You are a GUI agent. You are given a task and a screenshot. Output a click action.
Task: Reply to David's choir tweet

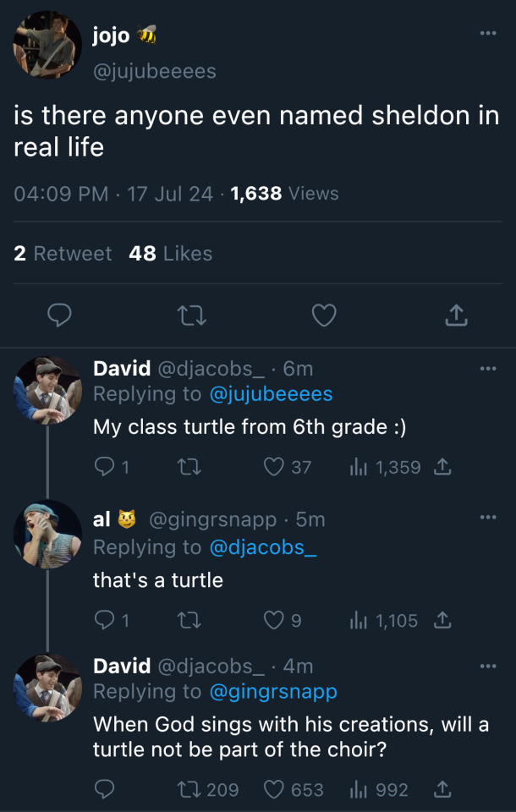[104, 789]
